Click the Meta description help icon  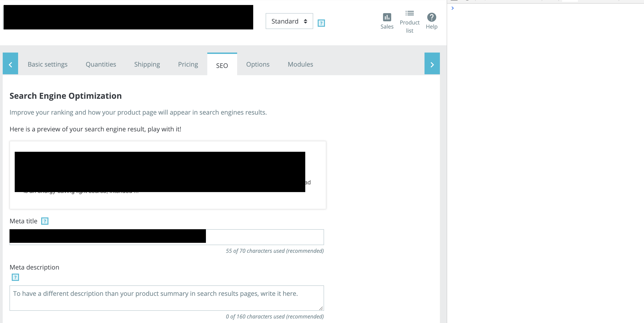click(15, 277)
